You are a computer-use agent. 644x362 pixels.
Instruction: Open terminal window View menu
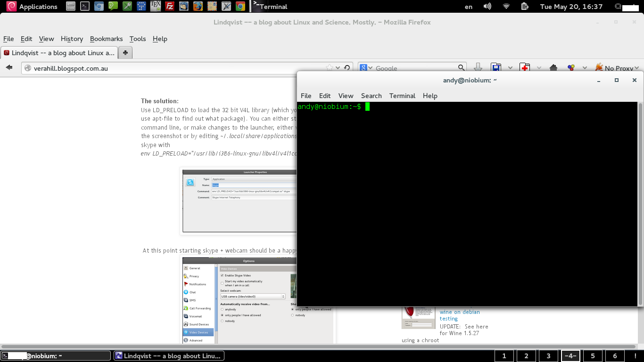pyautogui.click(x=346, y=96)
